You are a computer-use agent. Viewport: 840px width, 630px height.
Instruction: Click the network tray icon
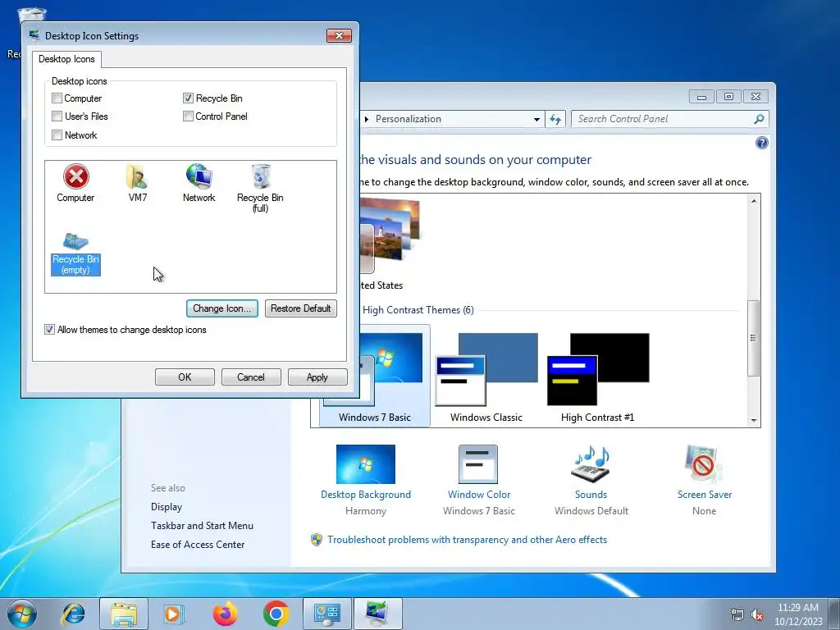coord(737,615)
